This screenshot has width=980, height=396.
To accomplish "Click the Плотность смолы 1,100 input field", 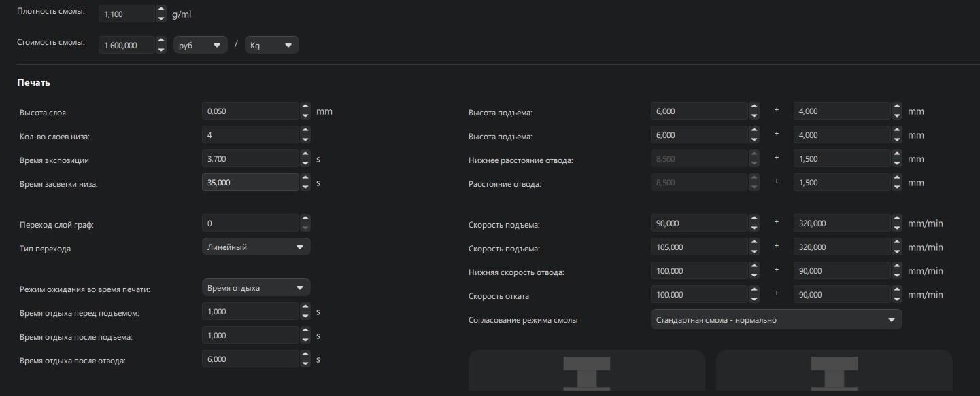I will click(126, 14).
